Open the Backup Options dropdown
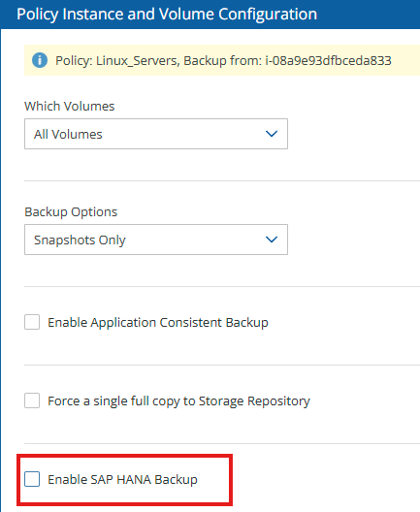 [x=156, y=240]
